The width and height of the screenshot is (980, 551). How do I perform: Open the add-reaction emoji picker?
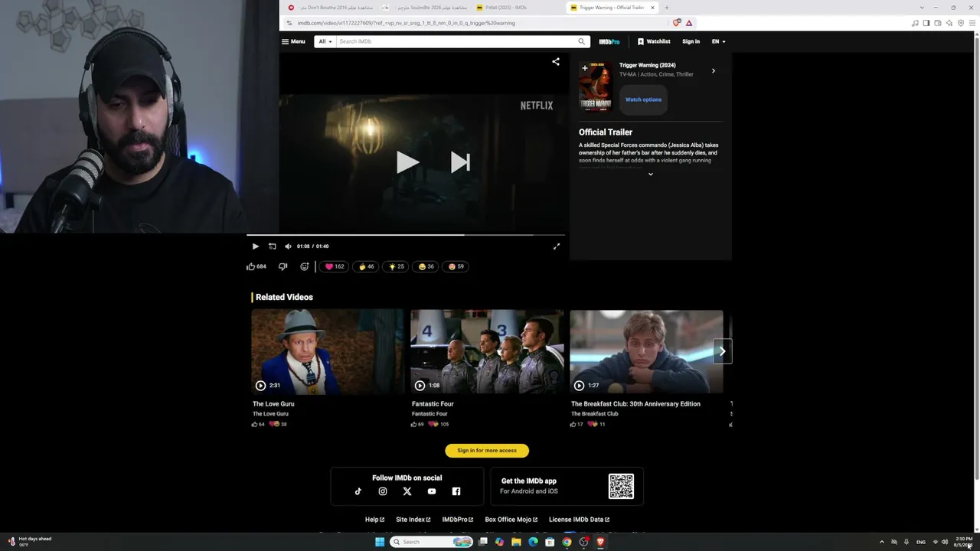click(305, 266)
